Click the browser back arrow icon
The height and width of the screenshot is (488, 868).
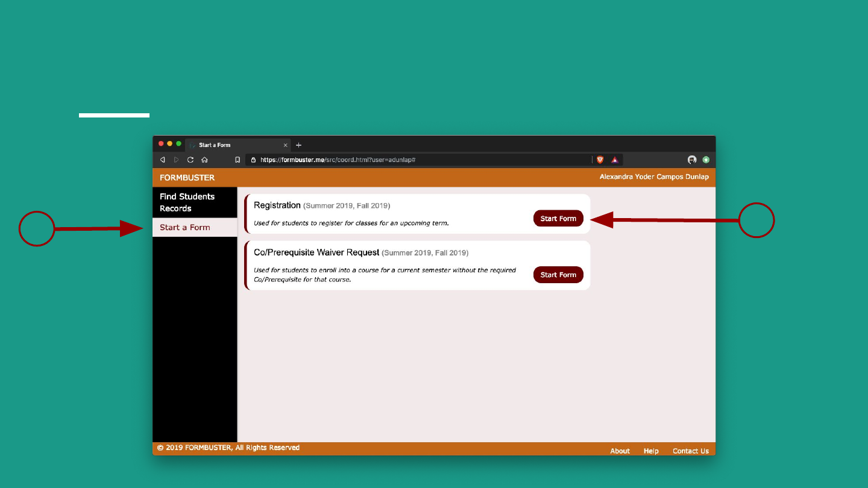coord(162,160)
